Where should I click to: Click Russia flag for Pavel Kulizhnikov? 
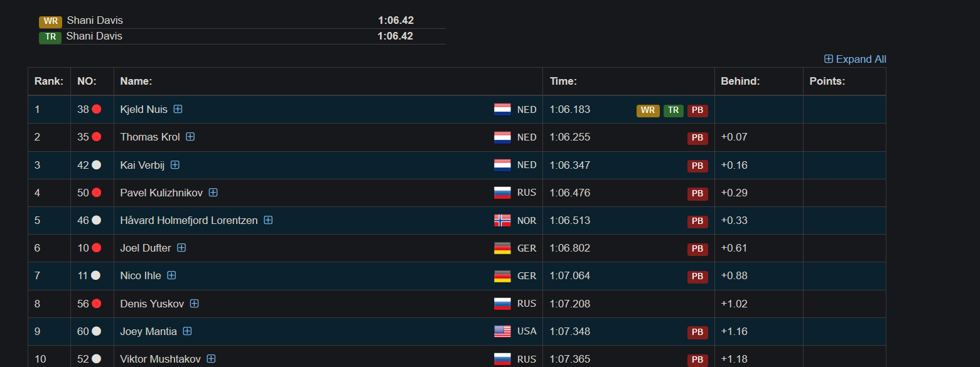tap(502, 193)
